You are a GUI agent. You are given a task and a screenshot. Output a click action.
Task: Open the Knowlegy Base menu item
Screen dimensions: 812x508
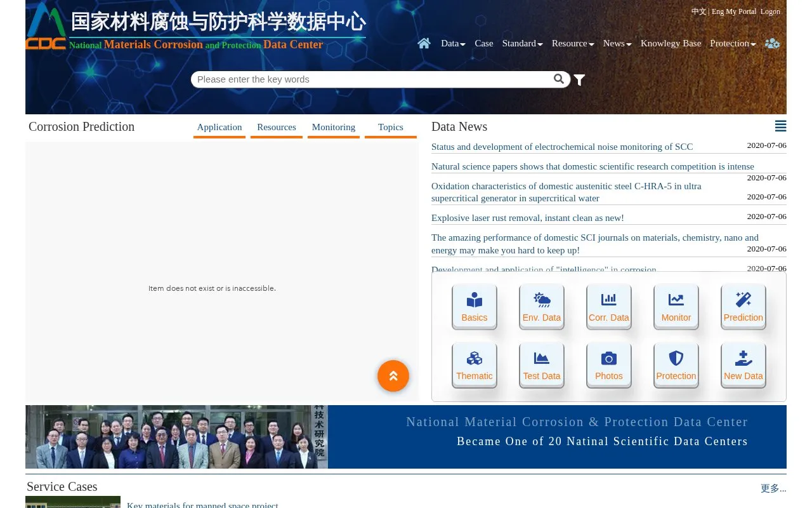pos(671,43)
